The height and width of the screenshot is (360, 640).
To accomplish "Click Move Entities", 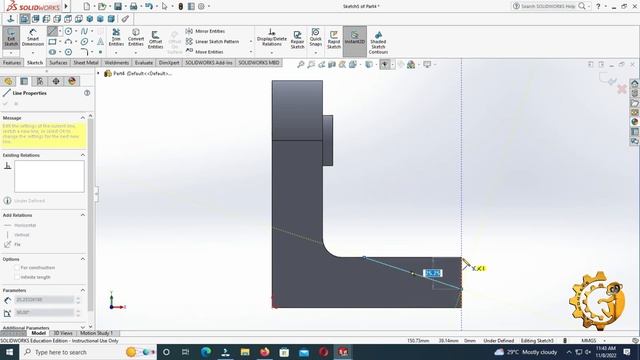I will coord(204,52).
